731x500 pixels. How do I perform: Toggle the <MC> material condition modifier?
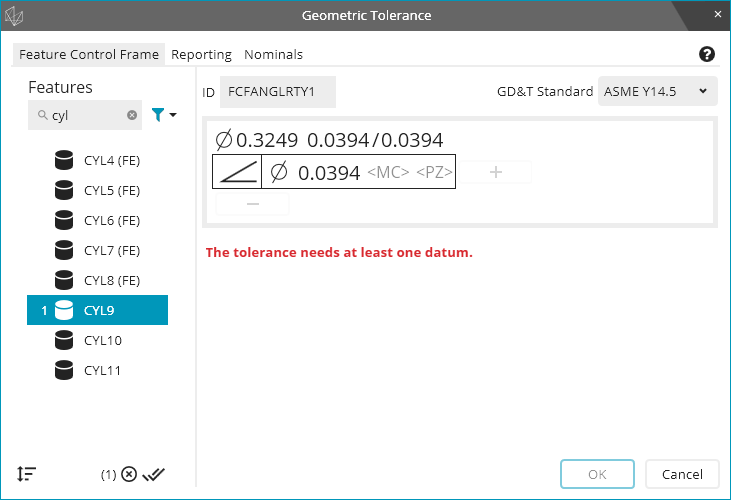pos(388,173)
